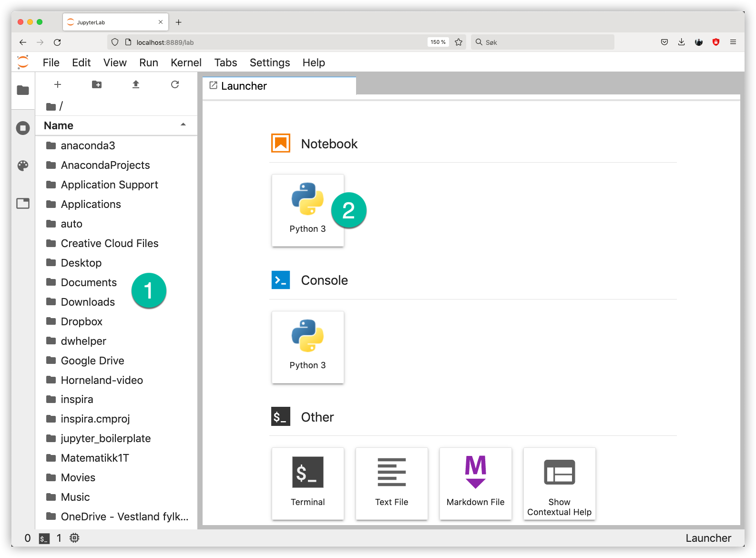756x558 pixels.
Task: Click the browser zoom 150% indicator
Action: pos(438,42)
